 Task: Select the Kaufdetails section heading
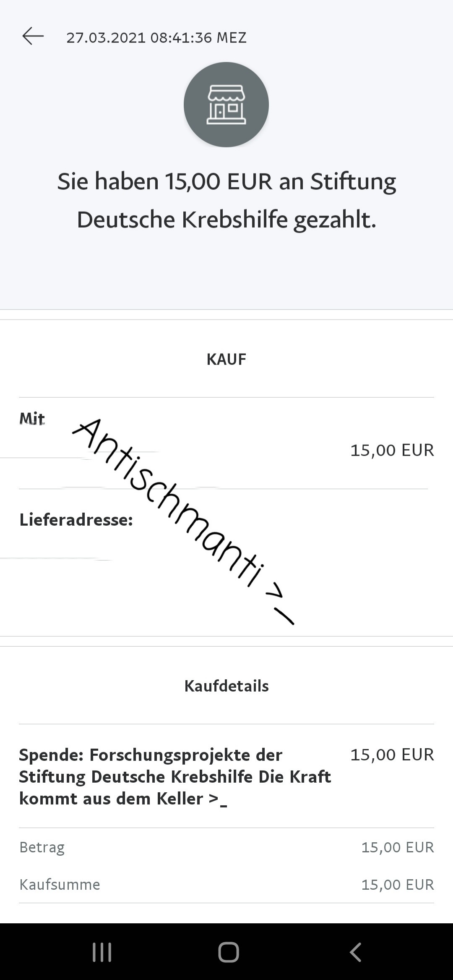click(226, 686)
